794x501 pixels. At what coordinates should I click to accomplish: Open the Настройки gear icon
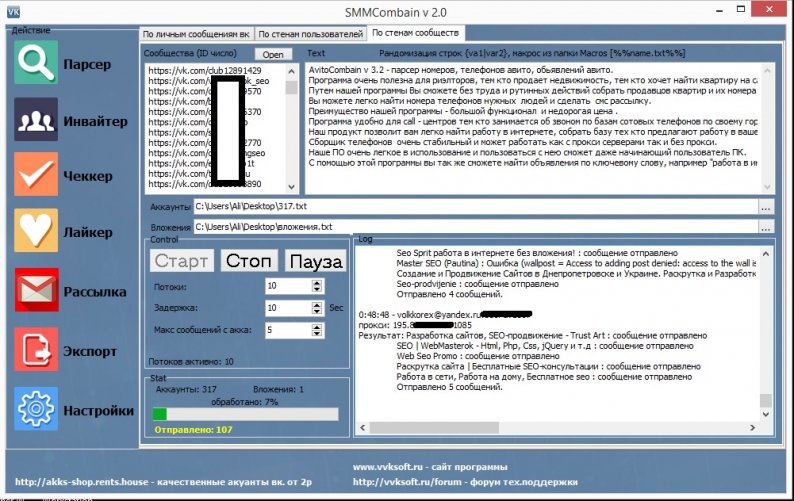coord(35,408)
